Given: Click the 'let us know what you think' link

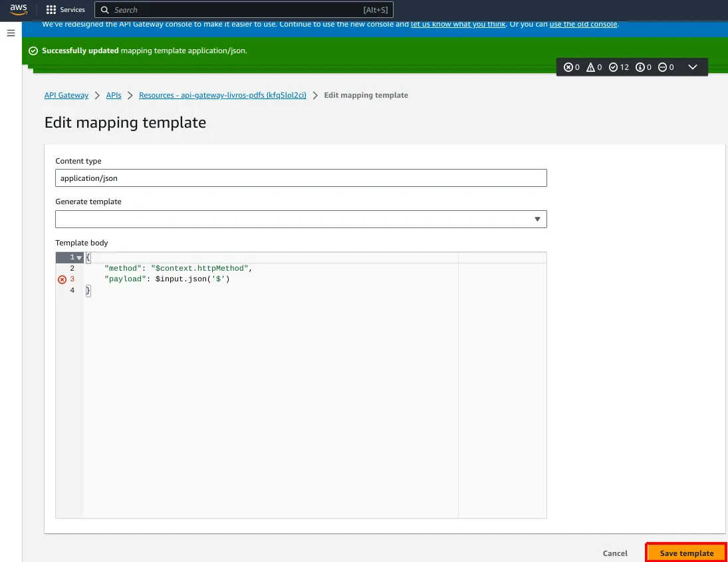Looking at the screenshot, I should (458, 24).
